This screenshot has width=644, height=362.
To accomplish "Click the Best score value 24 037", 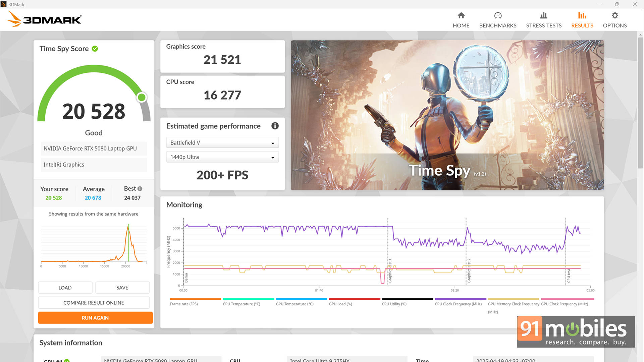I will tap(132, 198).
